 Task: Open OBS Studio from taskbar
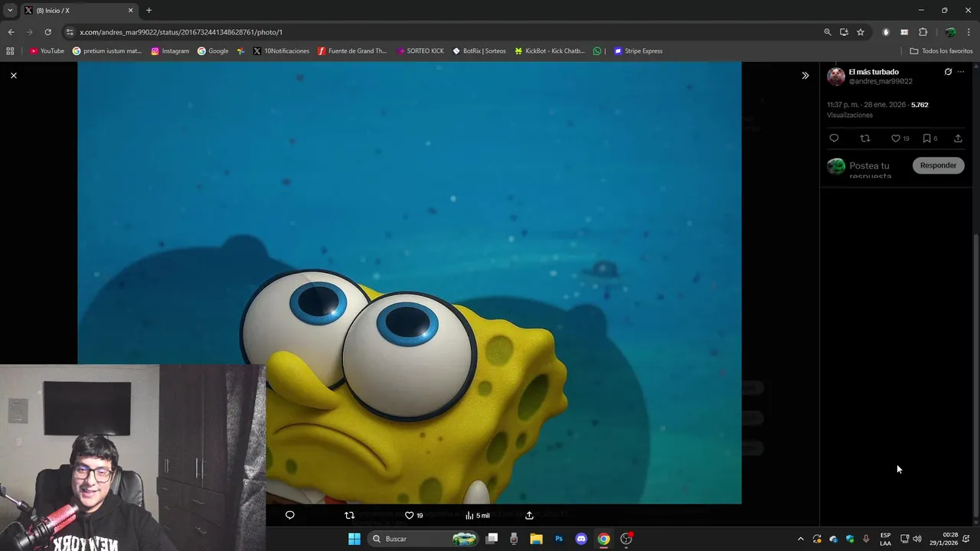(626, 539)
